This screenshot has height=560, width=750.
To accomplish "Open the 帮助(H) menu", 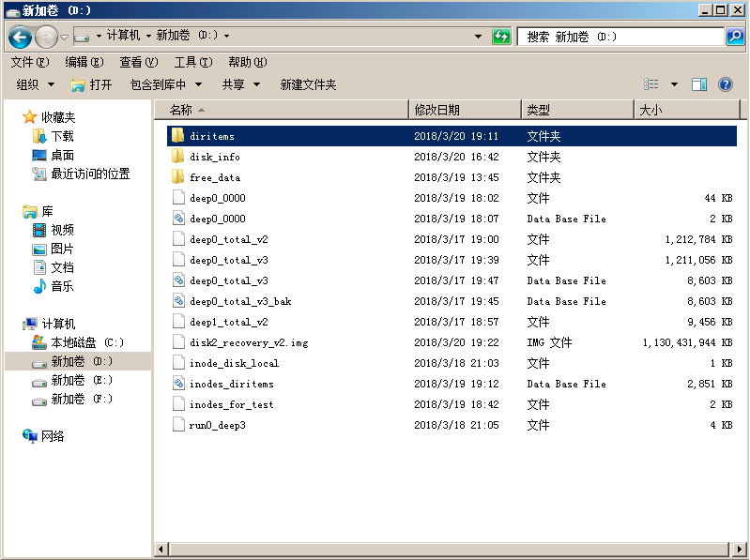I will (x=247, y=62).
